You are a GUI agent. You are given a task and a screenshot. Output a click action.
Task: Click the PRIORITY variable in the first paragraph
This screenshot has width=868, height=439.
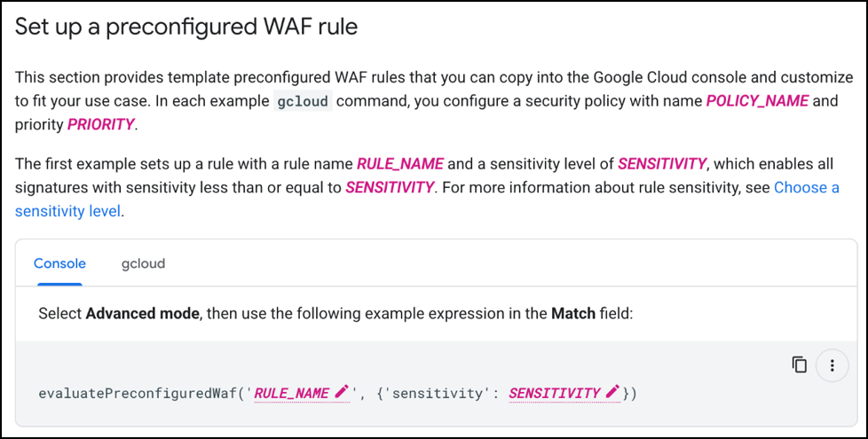tap(100, 124)
